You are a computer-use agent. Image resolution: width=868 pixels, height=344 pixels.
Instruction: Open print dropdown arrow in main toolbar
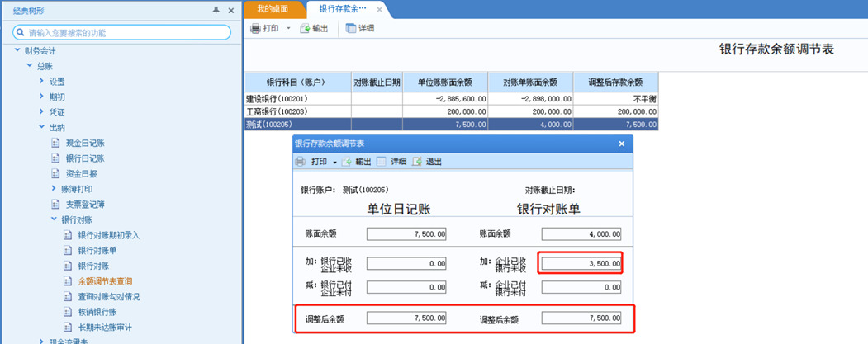point(288,28)
